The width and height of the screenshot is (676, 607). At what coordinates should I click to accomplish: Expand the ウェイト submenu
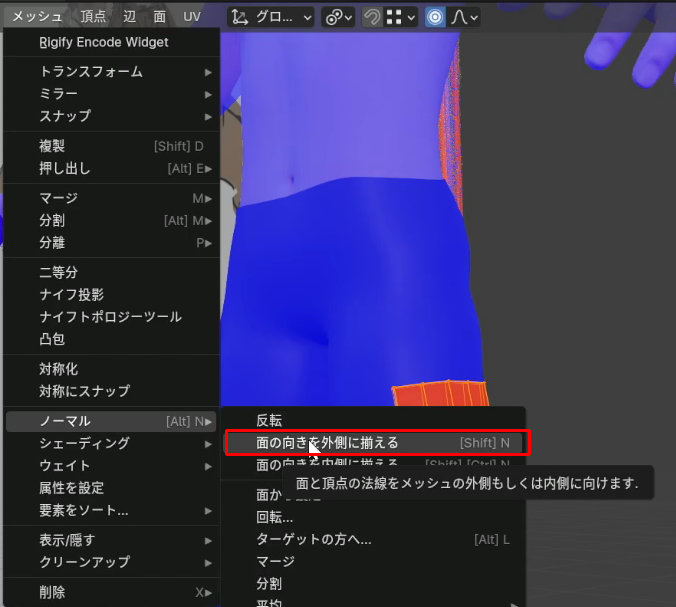[x=112, y=466]
